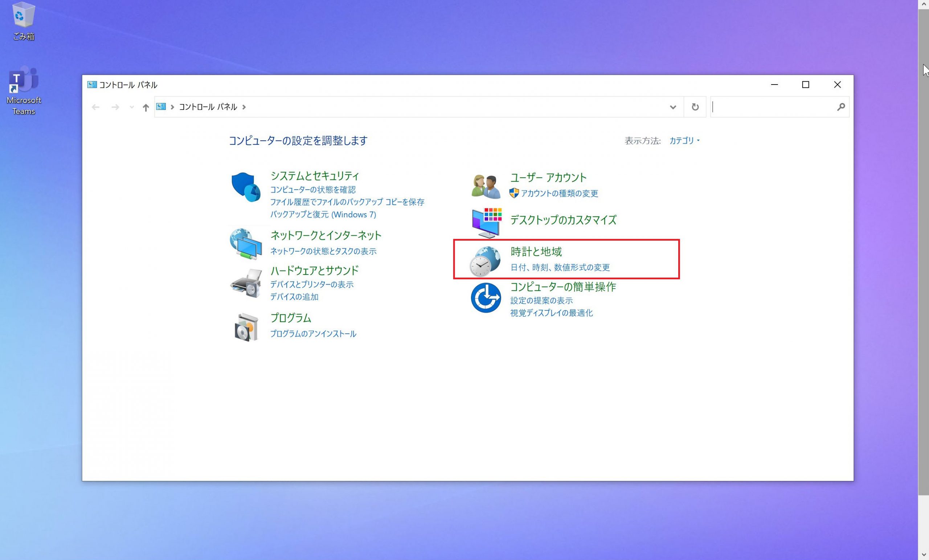Click the refresh button beside address bar

coord(695,107)
